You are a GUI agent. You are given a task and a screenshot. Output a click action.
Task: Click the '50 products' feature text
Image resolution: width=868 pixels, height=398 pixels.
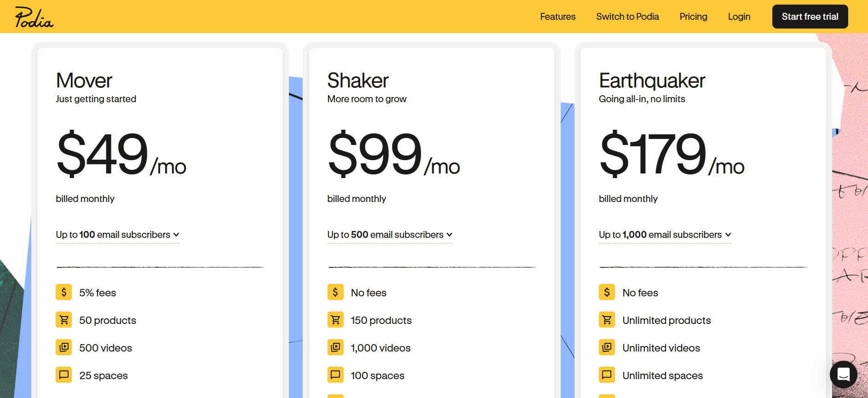point(108,320)
